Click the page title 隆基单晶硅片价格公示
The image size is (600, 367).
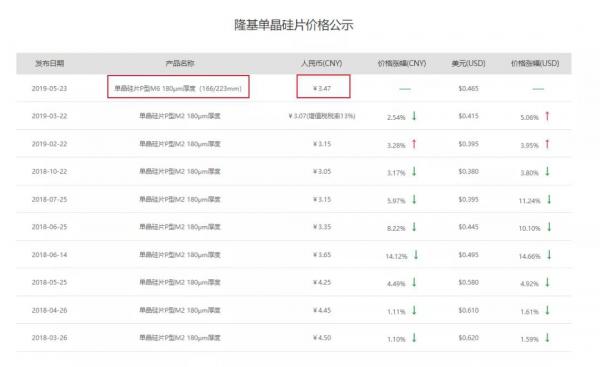click(x=294, y=25)
